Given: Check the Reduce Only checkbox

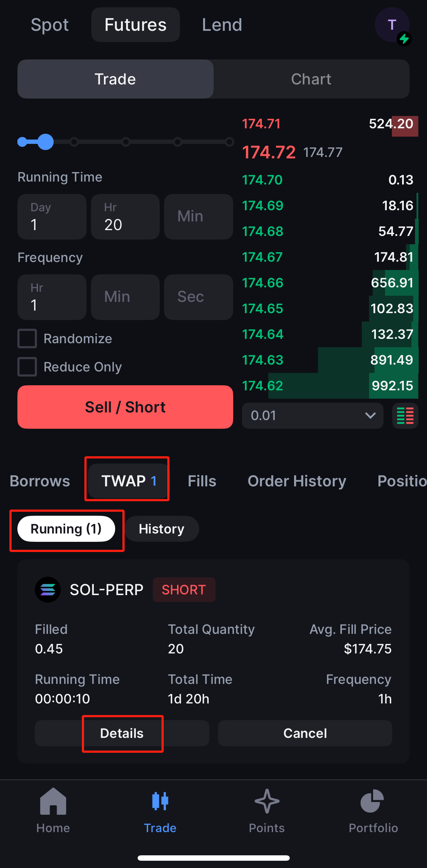Looking at the screenshot, I should point(28,367).
